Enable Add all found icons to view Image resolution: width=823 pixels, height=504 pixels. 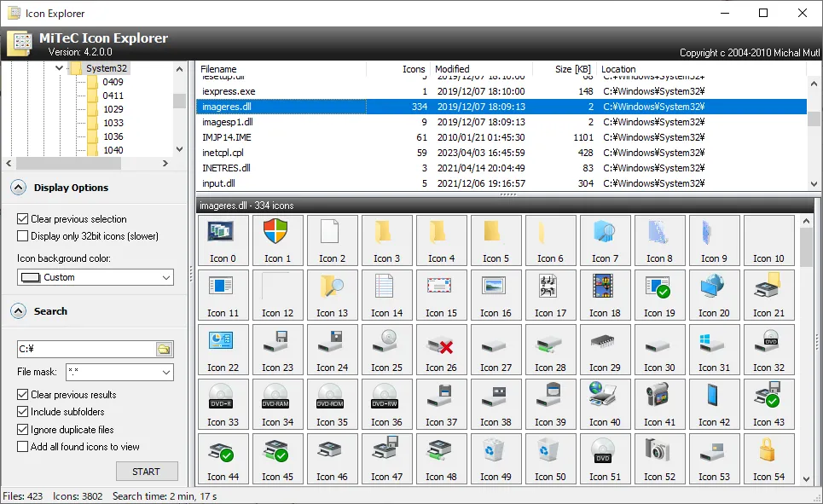tap(22, 447)
